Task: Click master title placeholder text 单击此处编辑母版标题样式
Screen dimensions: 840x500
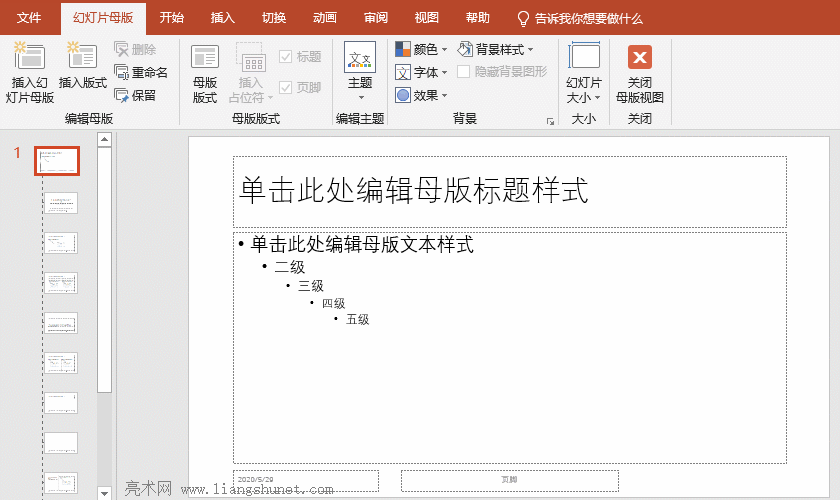Action: pyautogui.click(x=414, y=190)
